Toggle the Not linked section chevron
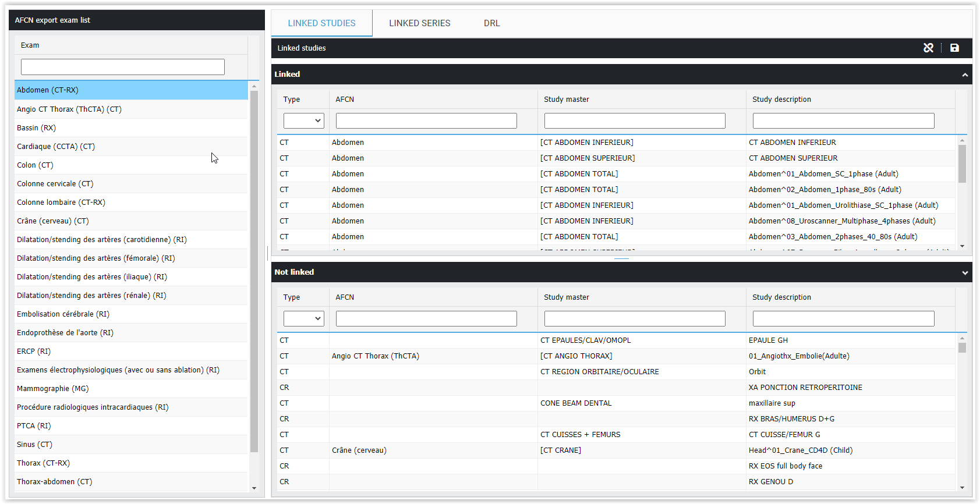 coord(965,272)
